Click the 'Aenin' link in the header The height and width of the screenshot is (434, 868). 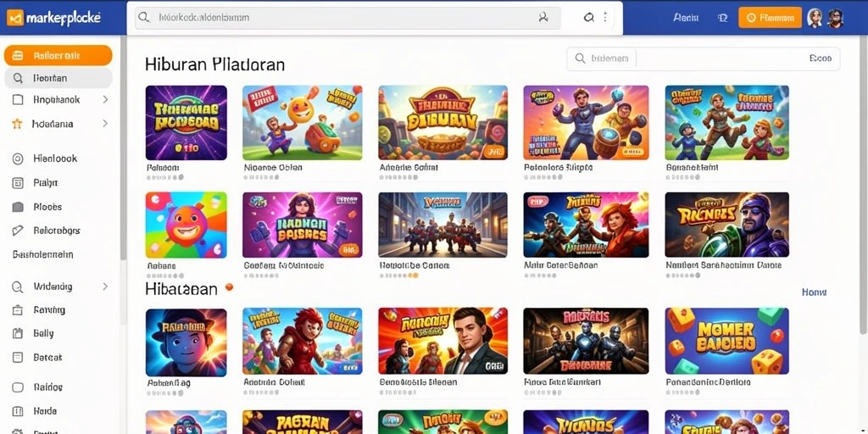[686, 18]
